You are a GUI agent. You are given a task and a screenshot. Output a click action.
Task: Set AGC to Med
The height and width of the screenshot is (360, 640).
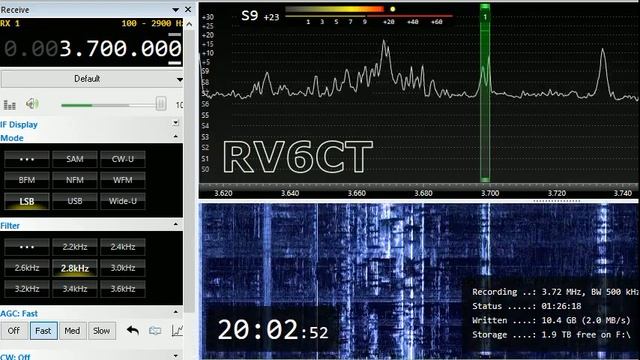pyautogui.click(x=72, y=331)
